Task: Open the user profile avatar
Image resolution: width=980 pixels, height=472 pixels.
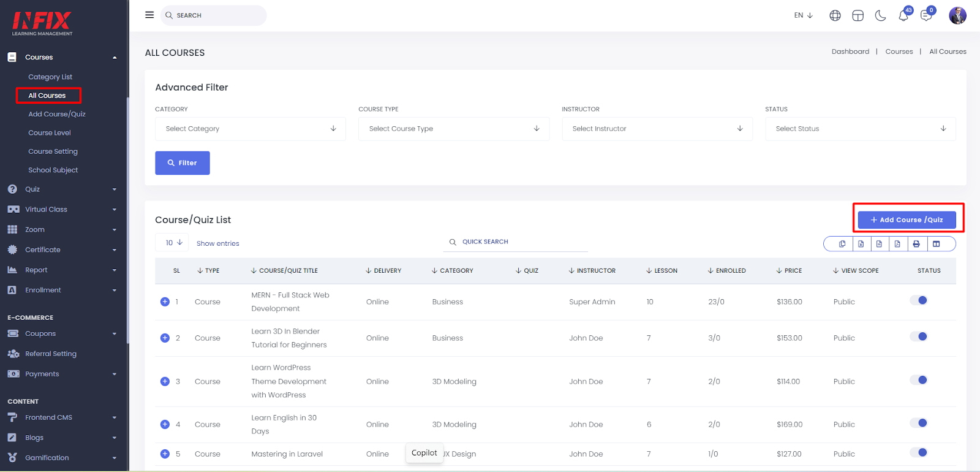Action: [x=957, y=15]
